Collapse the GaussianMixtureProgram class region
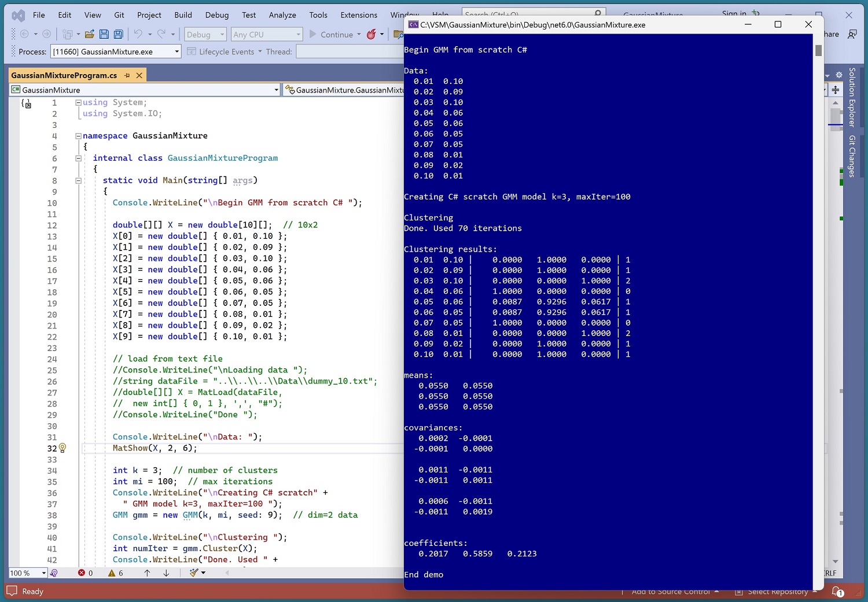Image resolution: width=868 pixels, height=602 pixels. [78, 158]
